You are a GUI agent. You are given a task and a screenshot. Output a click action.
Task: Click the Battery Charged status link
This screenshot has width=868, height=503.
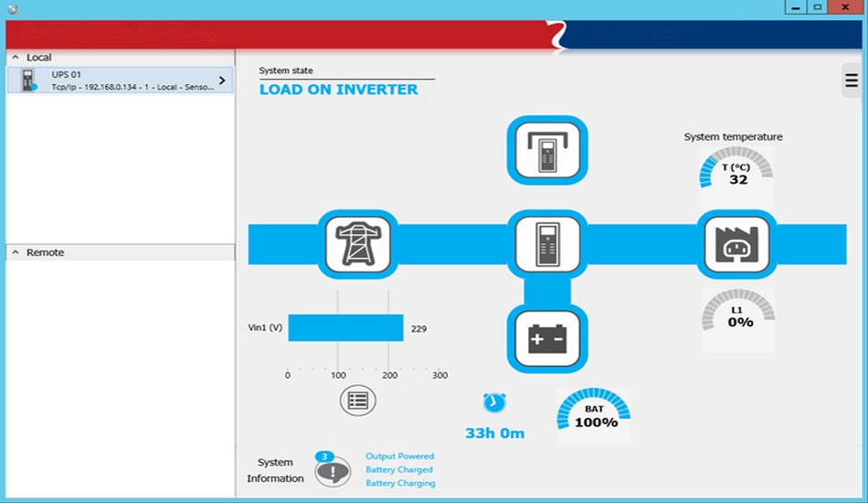click(x=398, y=470)
